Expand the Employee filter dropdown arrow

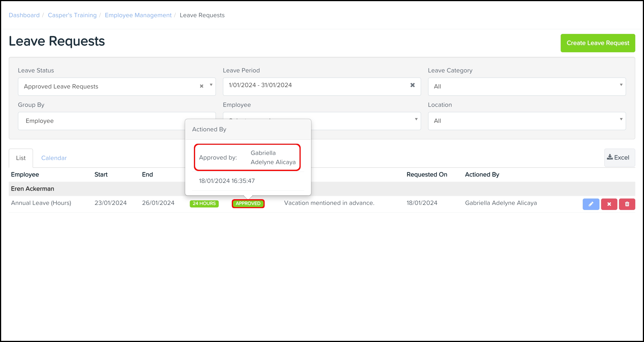coord(416,119)
